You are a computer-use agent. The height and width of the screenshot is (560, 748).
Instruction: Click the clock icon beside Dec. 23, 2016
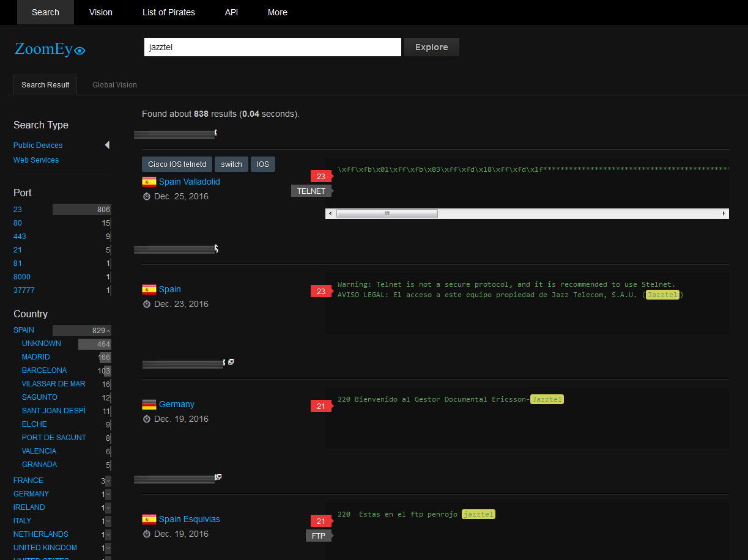coord(147,304)
